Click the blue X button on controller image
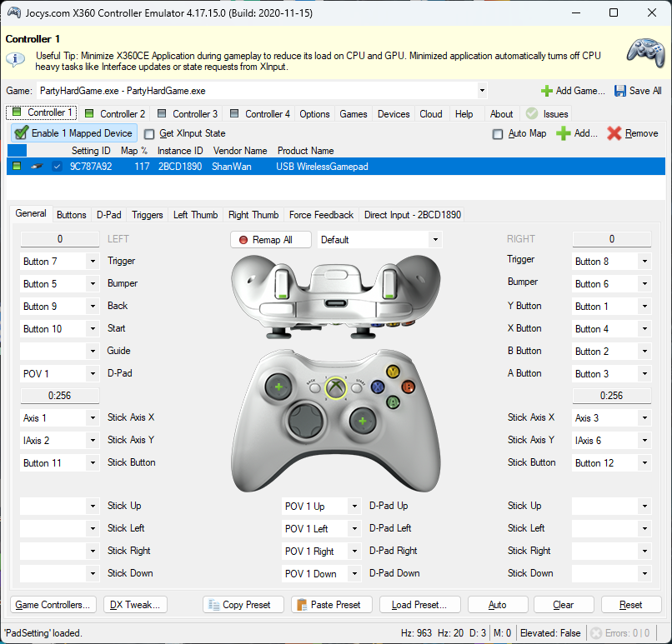672x644 pixels. tap(378, 387)
